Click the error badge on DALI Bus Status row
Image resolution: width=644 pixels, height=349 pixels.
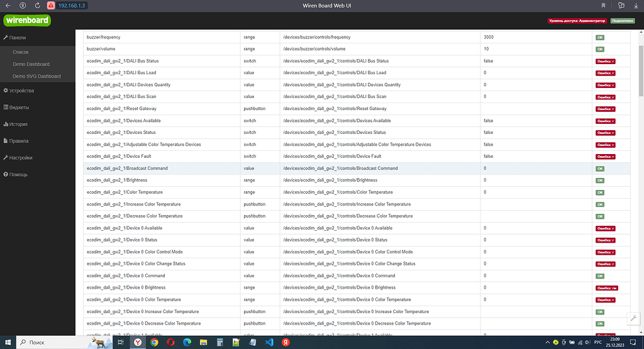606,62
